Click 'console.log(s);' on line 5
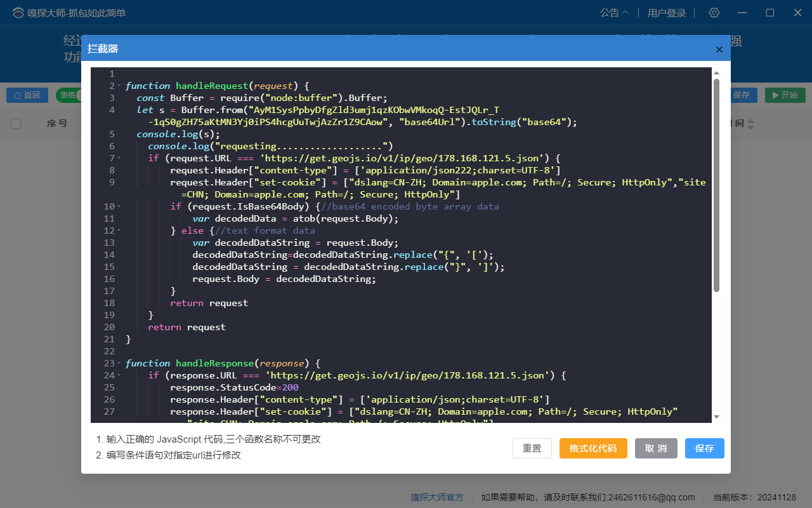 (x=178, y=134)
